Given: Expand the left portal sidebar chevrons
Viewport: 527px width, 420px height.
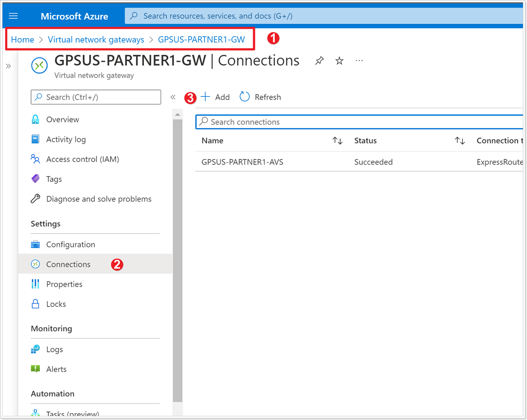Looking at the screenshot, I should 8,66.
